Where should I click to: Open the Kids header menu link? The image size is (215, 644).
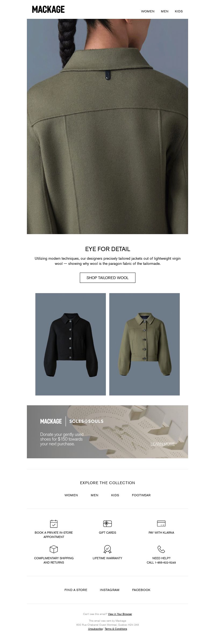tap(179, 11)
